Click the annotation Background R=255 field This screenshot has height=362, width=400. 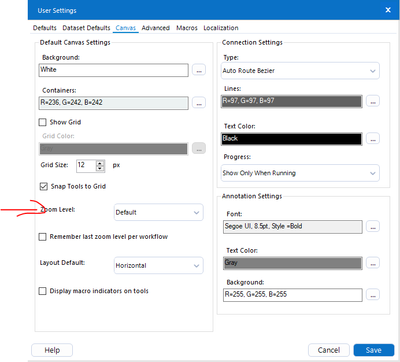point(293,295)
